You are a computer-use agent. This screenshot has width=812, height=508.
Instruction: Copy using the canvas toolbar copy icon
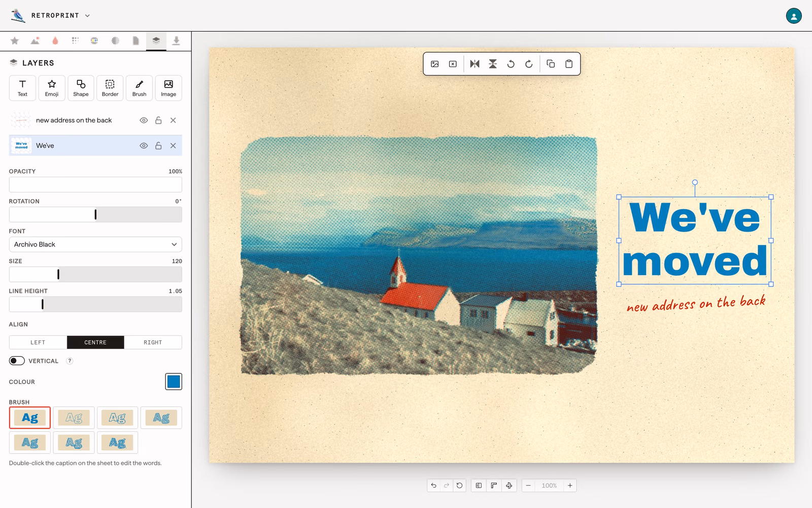coord(551,64)
